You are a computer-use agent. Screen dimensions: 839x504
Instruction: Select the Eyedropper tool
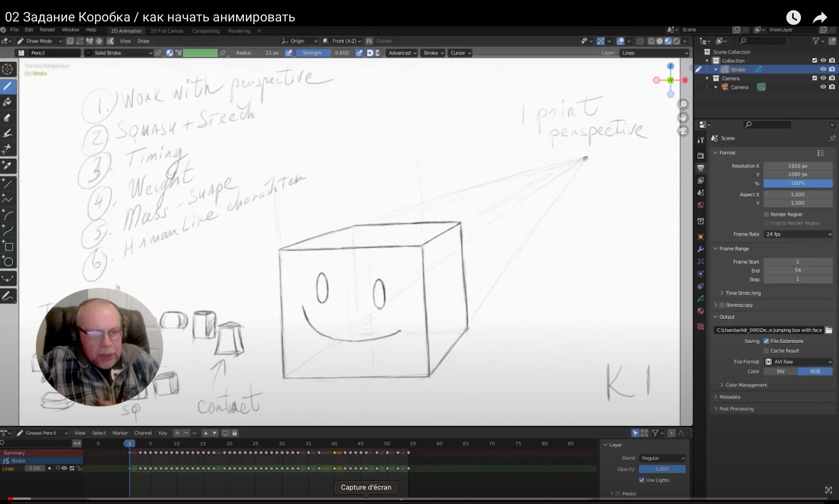[x=7, y=165]
